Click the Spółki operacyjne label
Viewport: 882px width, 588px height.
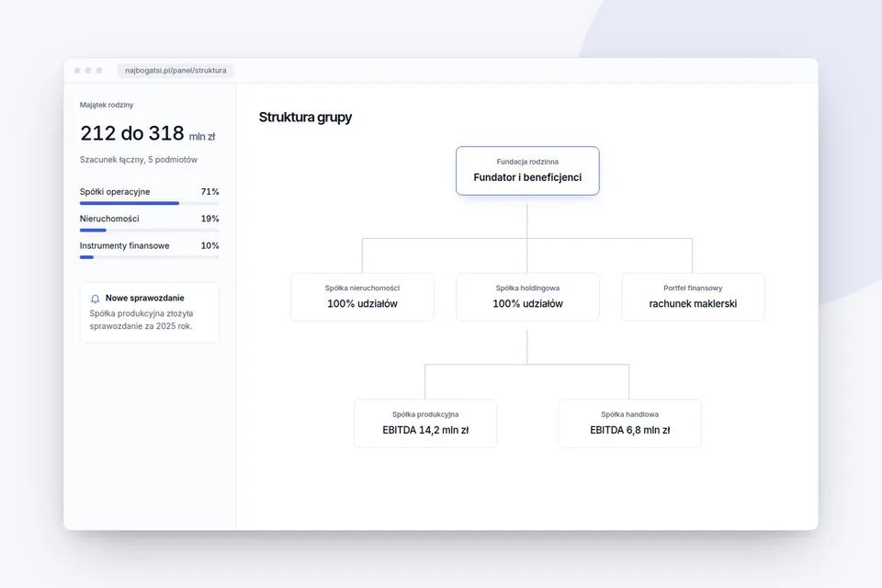pos(115,192)
